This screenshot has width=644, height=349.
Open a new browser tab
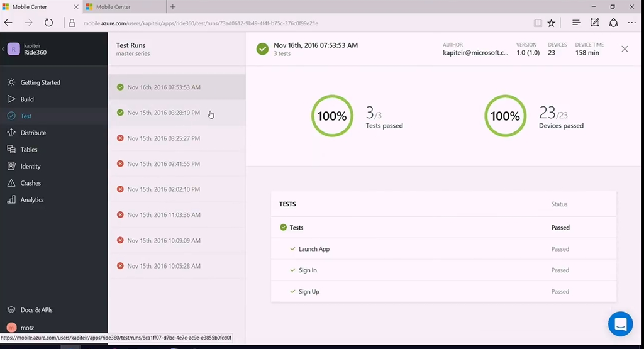coord(173,7)
